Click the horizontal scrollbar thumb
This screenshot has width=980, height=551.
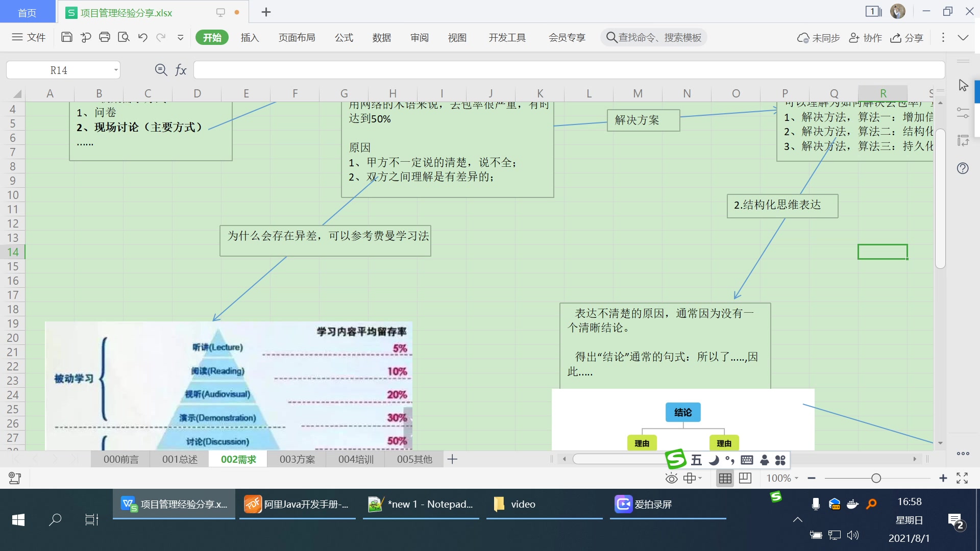[x=620, y=459]
